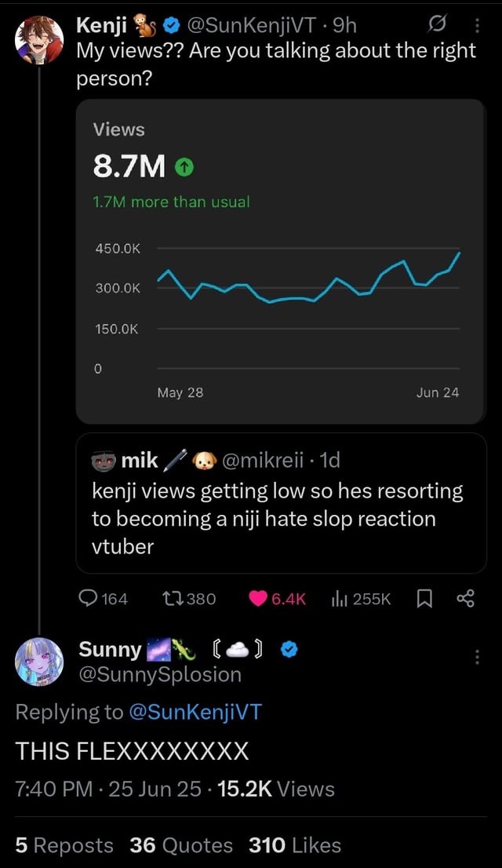Like the tweet with heart icon

(257, 599)
